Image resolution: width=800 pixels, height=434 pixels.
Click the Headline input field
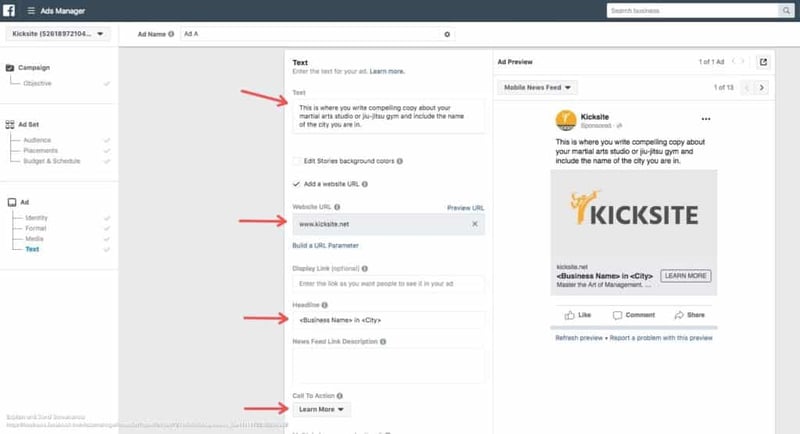388,320
